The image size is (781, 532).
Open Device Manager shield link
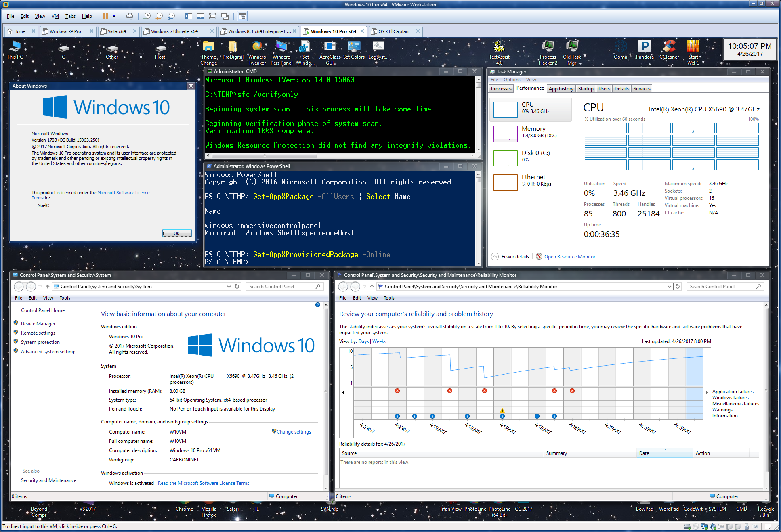(38, 324)
